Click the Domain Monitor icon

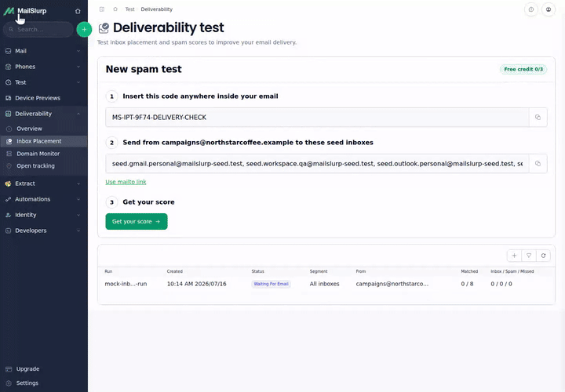[9, 154]
